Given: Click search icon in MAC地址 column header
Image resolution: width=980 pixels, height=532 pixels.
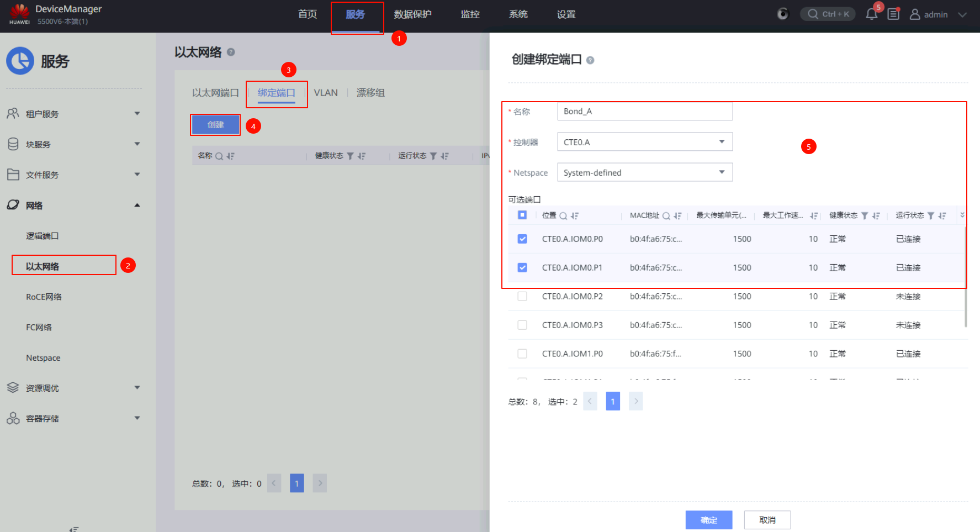Looking at the screenshot, I should [666, 216].
